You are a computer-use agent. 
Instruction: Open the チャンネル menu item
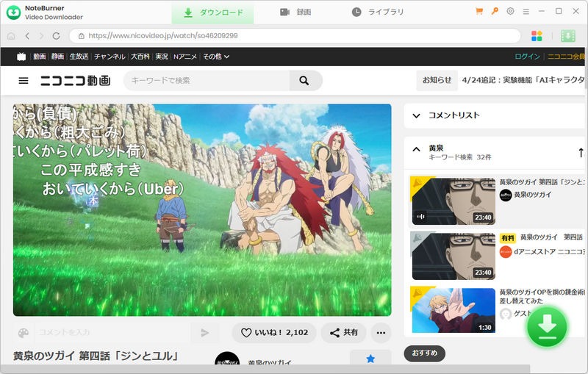[110, 57]
